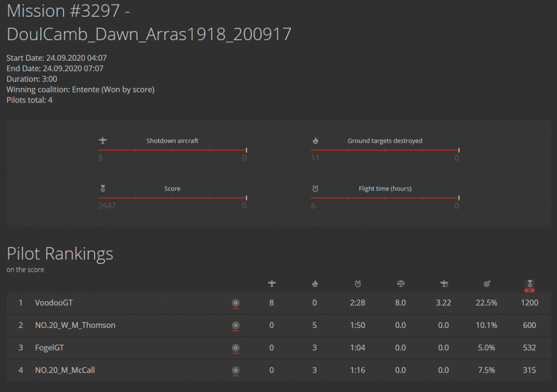The width and height of the screenshot is (557, 392).
Task: Click the 7.5% accuracy value
Action: (486, 370)
